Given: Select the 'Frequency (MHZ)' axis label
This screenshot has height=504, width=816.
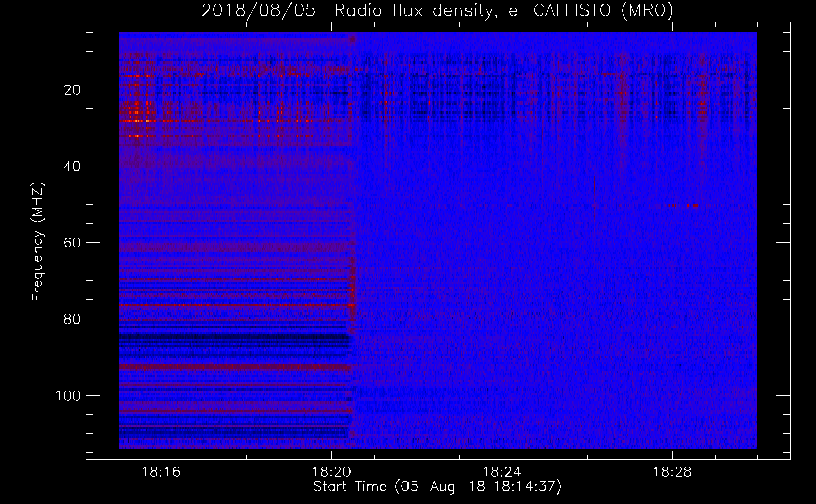Looking at the screenshot, I should tap(38, 242).
